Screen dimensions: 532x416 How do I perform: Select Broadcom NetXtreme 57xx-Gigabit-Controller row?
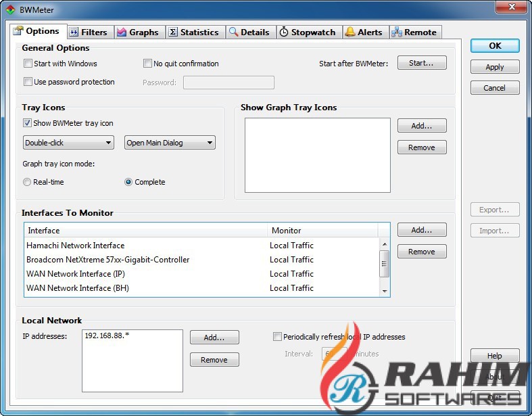(x=202, y=260)
